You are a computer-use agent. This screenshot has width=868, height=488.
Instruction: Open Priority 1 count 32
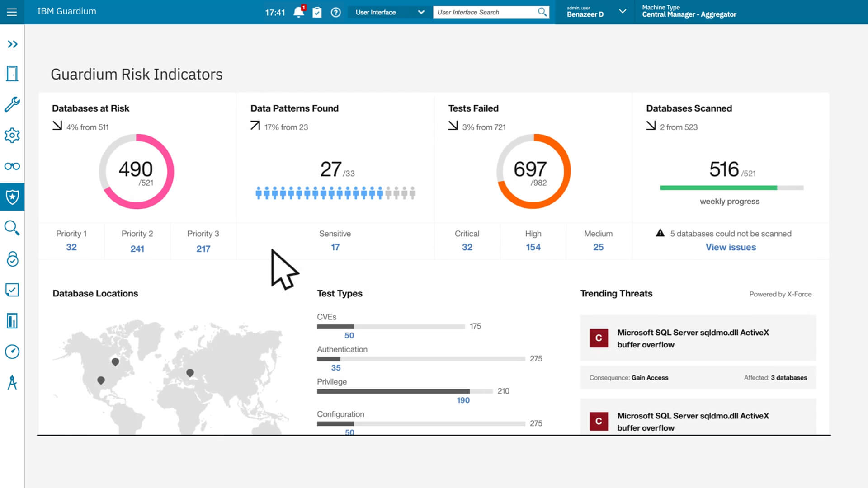(x=71, y=247)
